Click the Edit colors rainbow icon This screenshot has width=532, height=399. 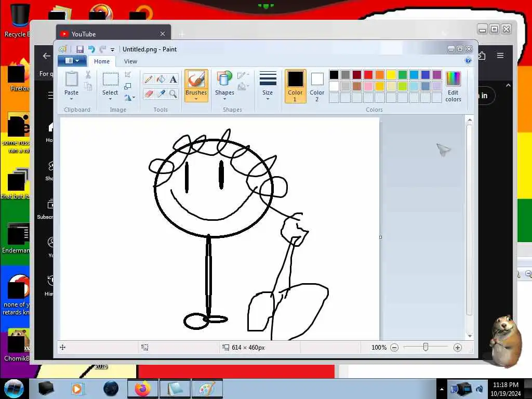click(453, 79)
